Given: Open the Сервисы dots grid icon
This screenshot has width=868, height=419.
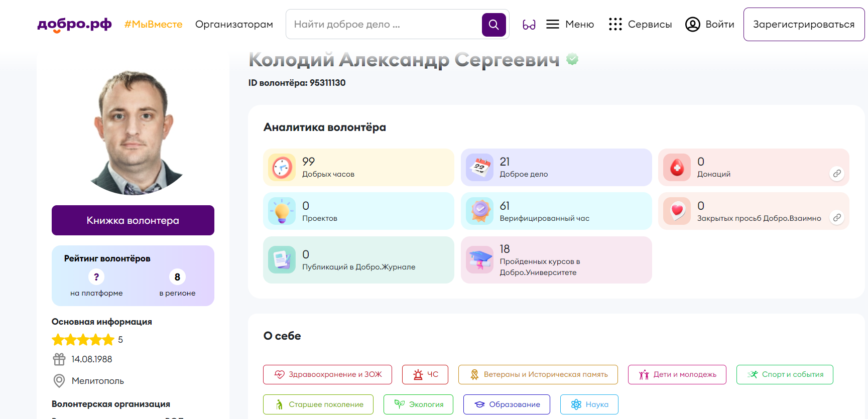Looking at the screenshot, I should (x=615, y=24).
